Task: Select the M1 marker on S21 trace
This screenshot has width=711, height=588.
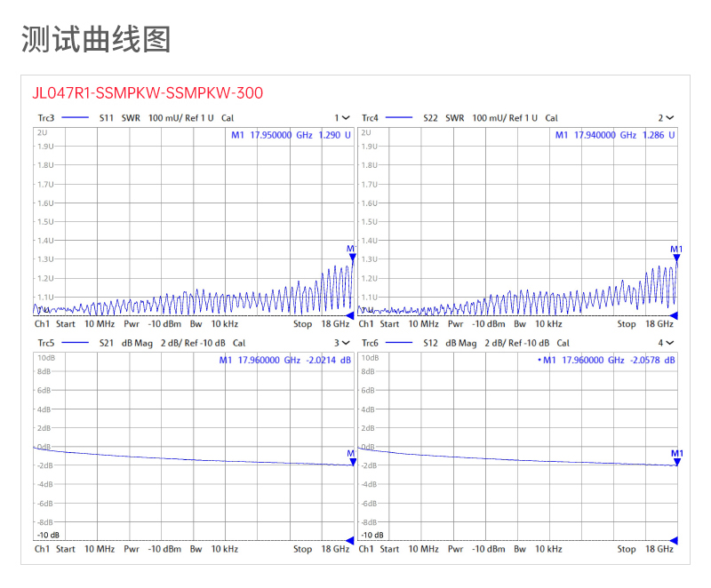Action: pyautogui.click(x=352, y=462)
